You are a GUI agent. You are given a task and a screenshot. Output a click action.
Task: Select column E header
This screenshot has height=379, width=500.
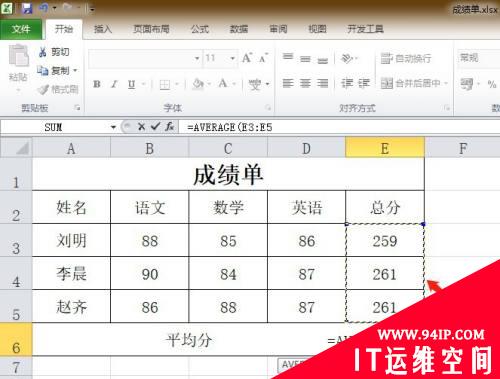click(385, 148)
